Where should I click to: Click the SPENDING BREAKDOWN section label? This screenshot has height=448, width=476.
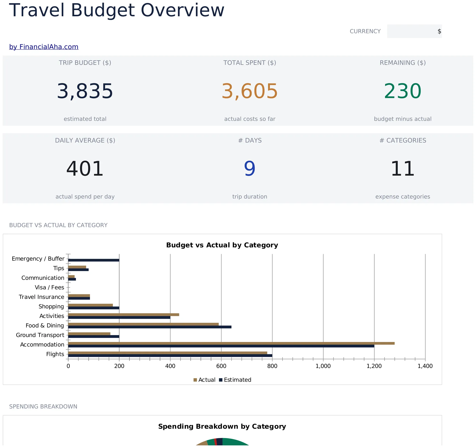pos(43,407)
